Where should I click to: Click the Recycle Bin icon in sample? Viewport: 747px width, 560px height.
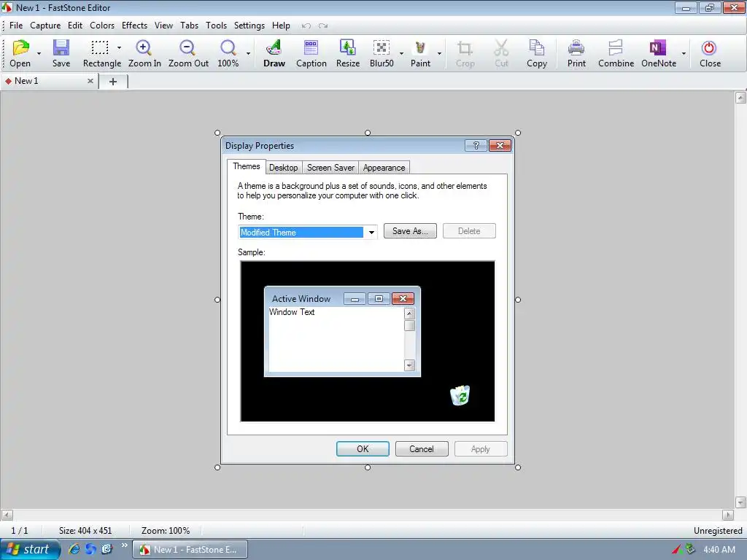(460, 395)
